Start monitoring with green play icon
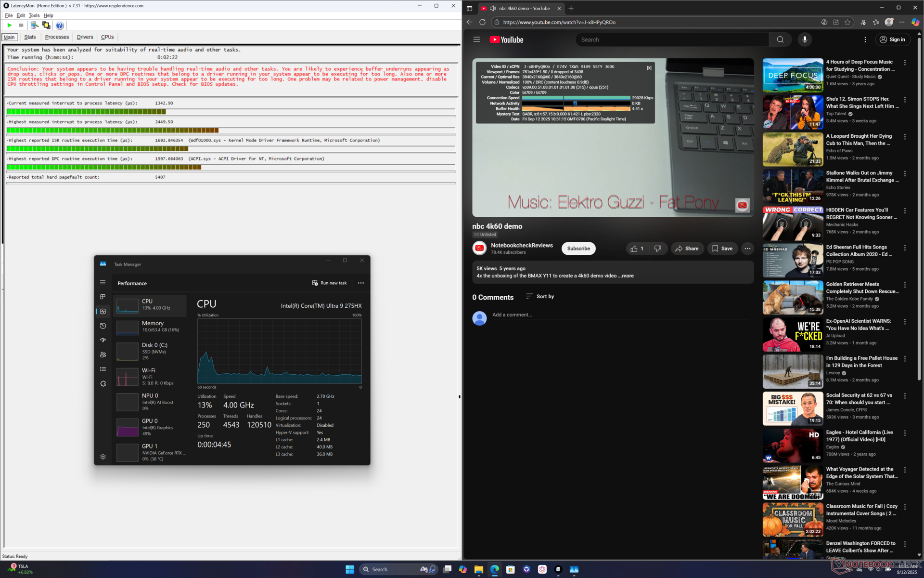924x578 pixels. [9, 25]
